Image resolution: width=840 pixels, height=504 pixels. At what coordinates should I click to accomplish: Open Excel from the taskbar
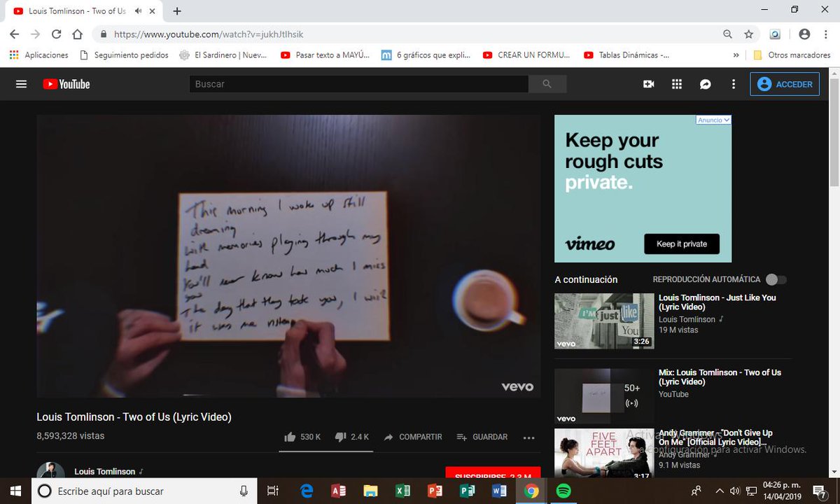402,491
